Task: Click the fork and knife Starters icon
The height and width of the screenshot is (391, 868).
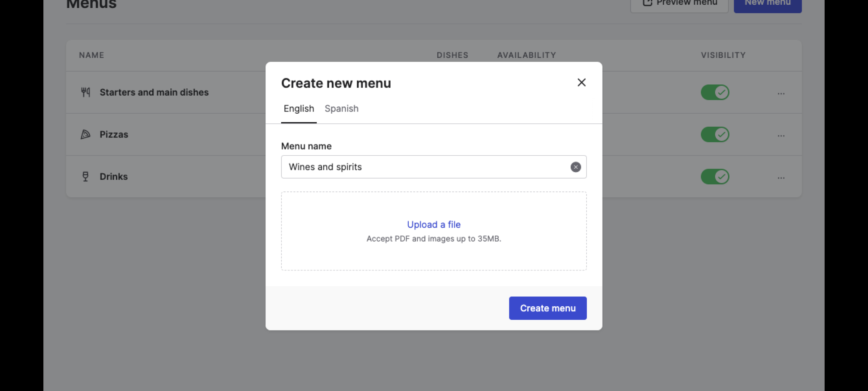Action: (x=85, y=92)
